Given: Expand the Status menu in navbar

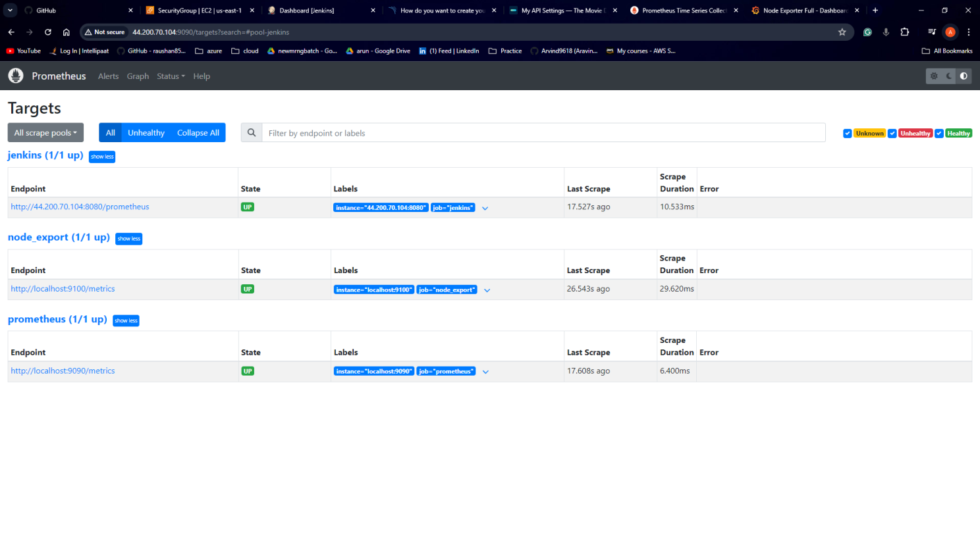Looking at the screenshot, I should coord(171,76).
